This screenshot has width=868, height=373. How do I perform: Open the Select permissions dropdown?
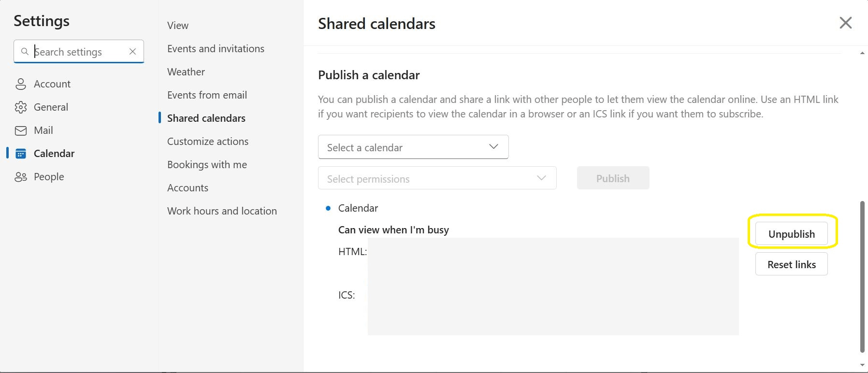point(437,178)
